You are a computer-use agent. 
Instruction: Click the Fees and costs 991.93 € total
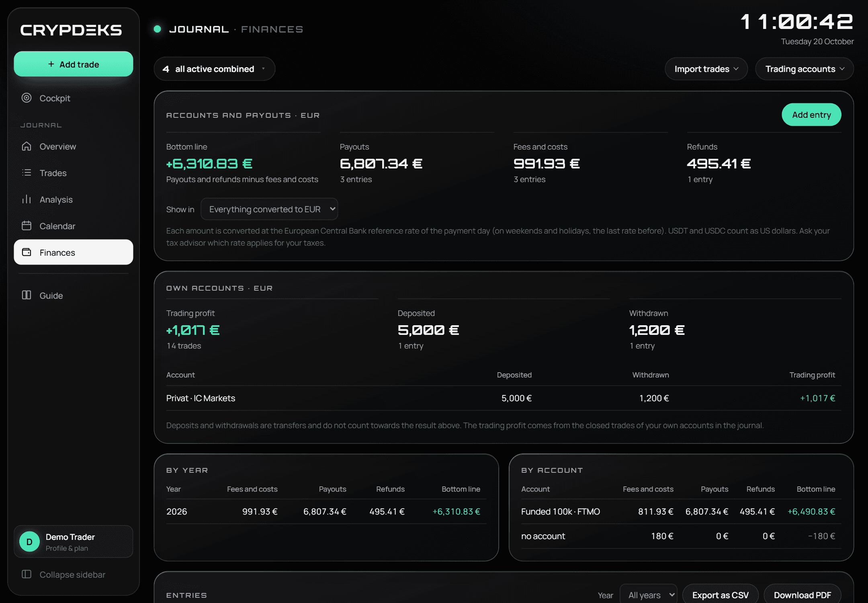pos(547,164)
